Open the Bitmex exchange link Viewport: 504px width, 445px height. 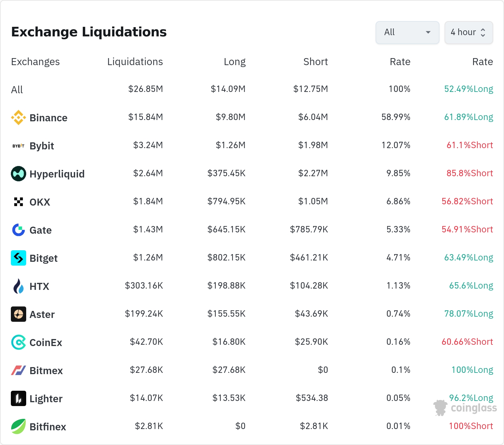(x=46, y=371)
